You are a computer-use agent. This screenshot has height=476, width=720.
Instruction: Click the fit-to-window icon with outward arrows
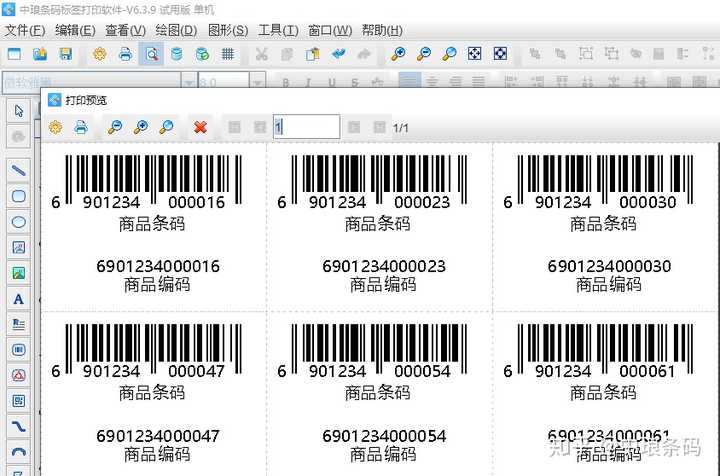[474, 54]
